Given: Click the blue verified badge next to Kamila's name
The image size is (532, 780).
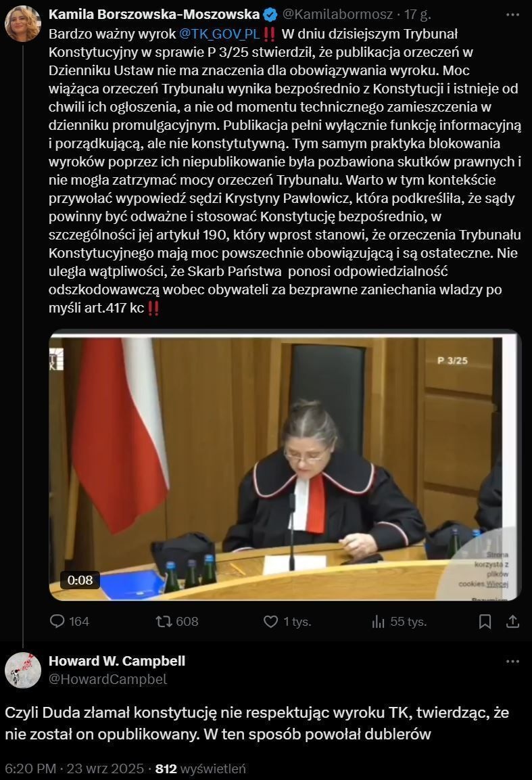Looking at the screenshot, I should point(270,15).
